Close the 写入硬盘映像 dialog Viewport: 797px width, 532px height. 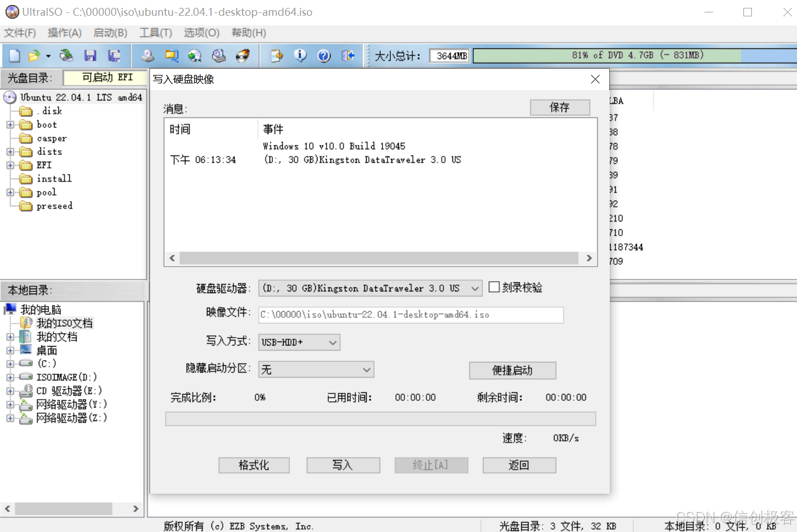click(595, 79)
